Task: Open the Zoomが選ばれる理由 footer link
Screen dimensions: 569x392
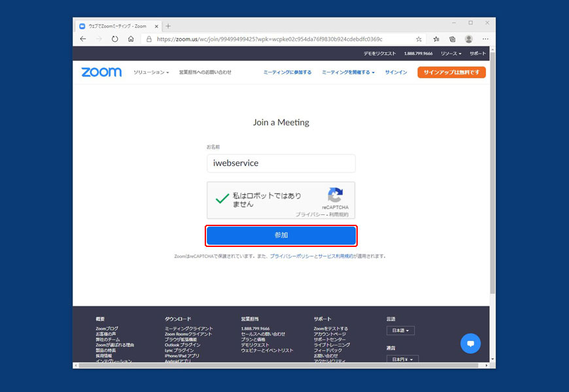Action: 114,345
